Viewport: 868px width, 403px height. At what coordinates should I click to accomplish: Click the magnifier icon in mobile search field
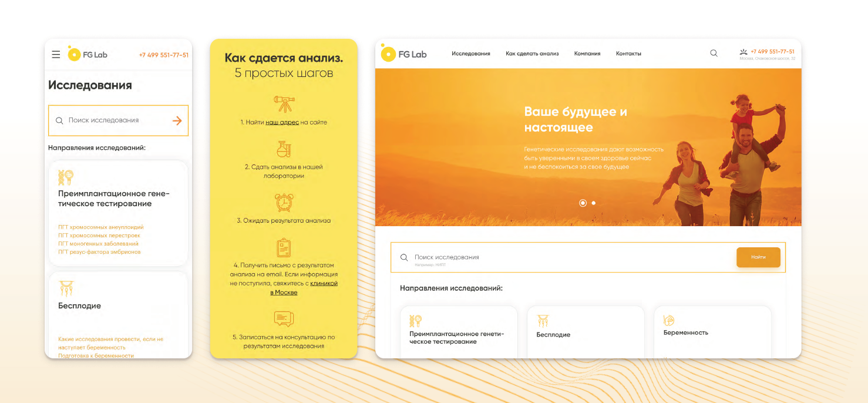coord(59,120)
